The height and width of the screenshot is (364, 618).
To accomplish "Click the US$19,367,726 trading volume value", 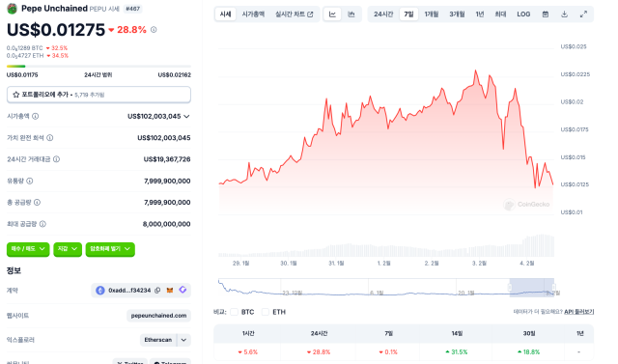I will tap(167, 159).
